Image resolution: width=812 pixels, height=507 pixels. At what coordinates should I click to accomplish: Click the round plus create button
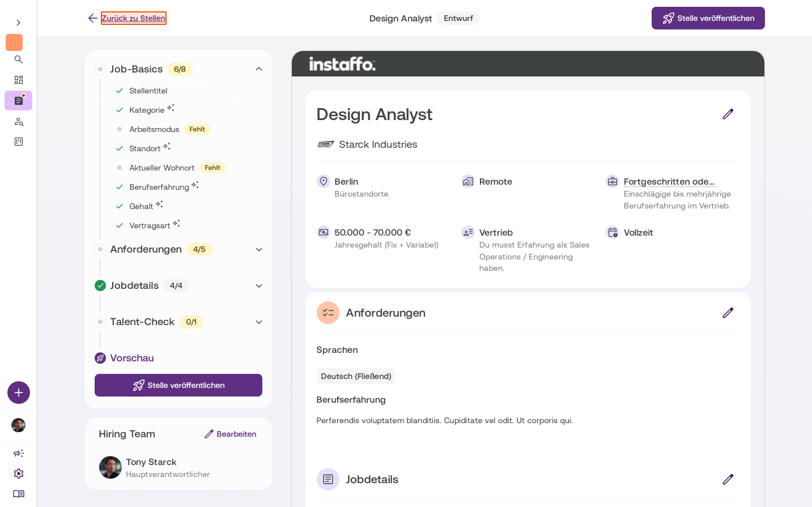click(19, 393)
